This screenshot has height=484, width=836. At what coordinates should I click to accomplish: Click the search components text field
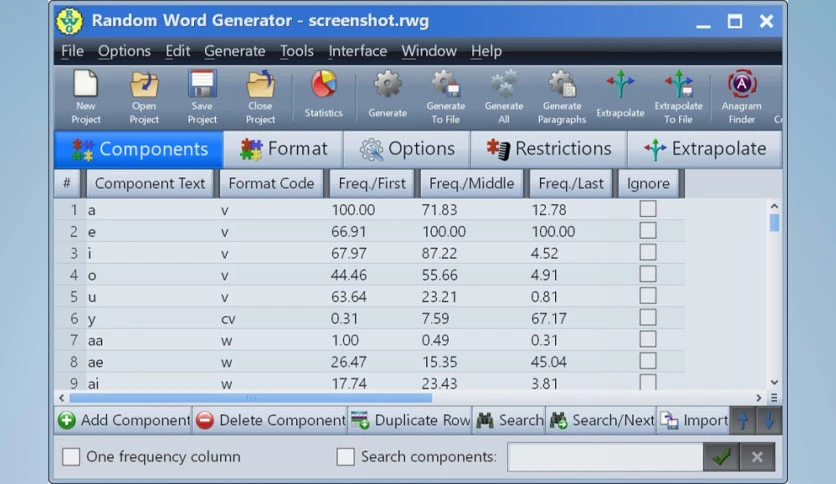pyautogui.click(x=605, y=457)
